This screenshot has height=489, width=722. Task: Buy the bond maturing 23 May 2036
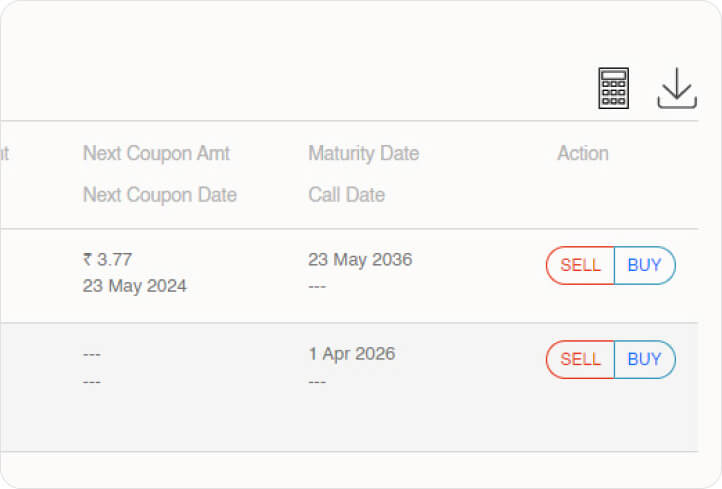click(x=644, y=266)
